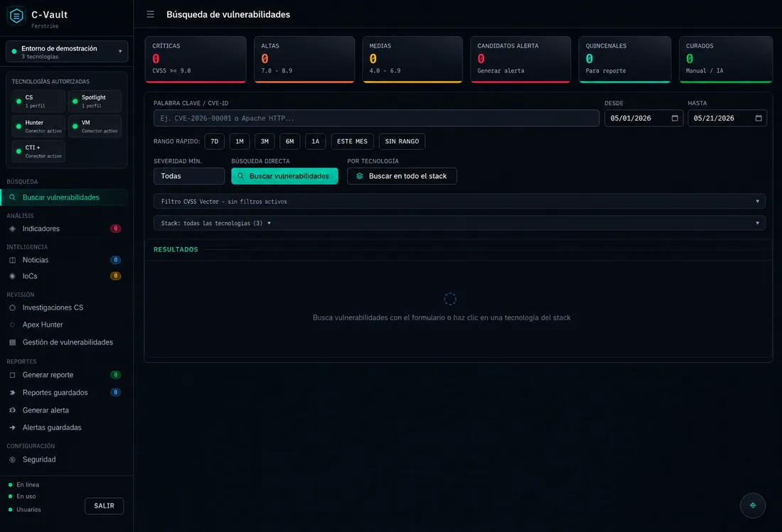The image size is (782, 532).
Task: Click the Generar reporte green count badge
Action: click(x=116, y=375)
